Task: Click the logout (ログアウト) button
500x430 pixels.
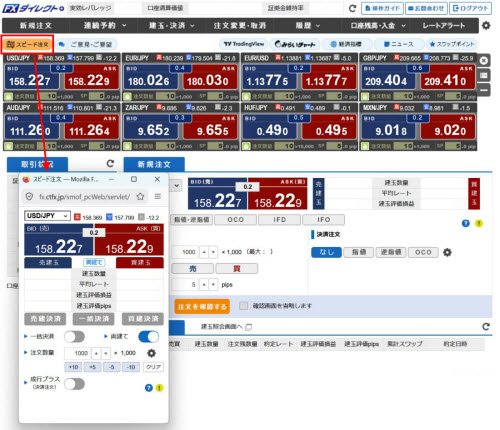Action: (x=470, y=8)
